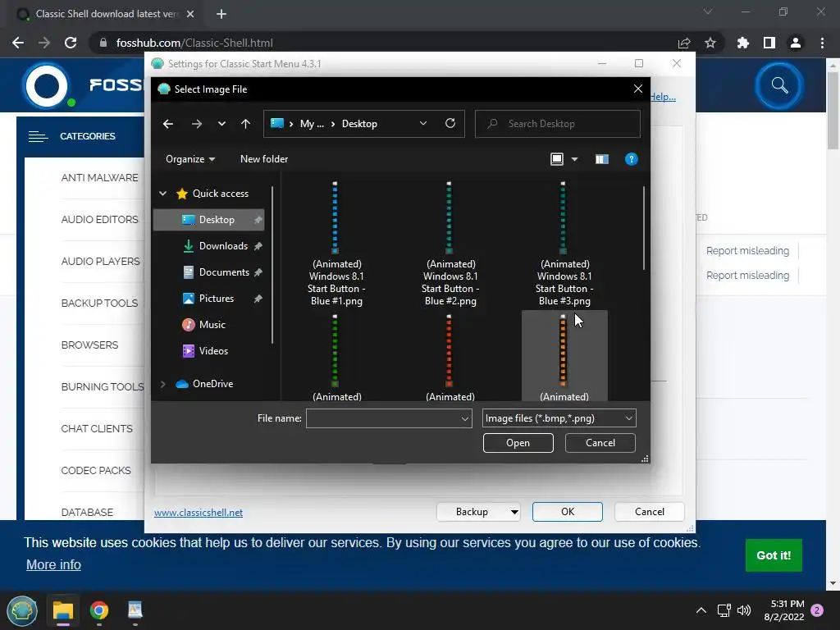Select the green animated start button image
The height and width of the screenshot is (630, 840).
336,357
